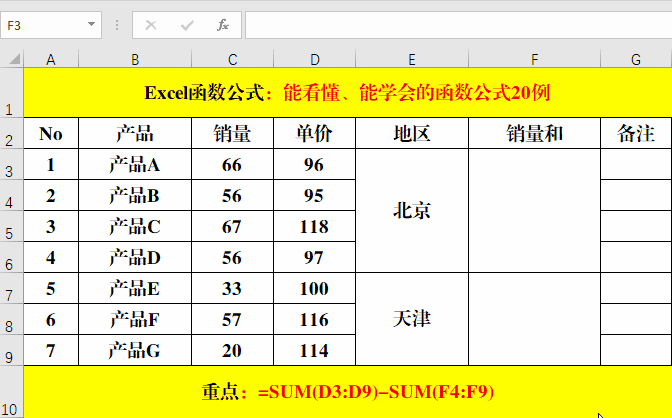672x418 pixels.
Task: Click the Name Box showing F3
Action: point(51,25)
